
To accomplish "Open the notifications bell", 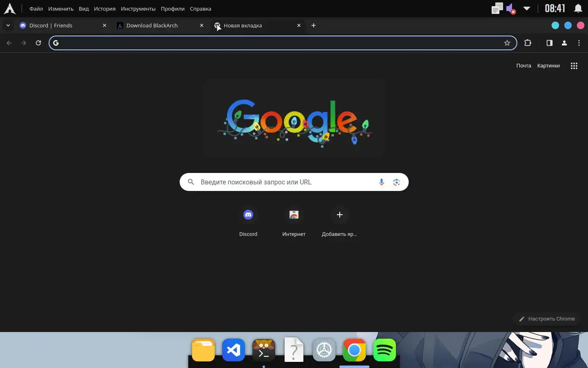I will 578,9.
